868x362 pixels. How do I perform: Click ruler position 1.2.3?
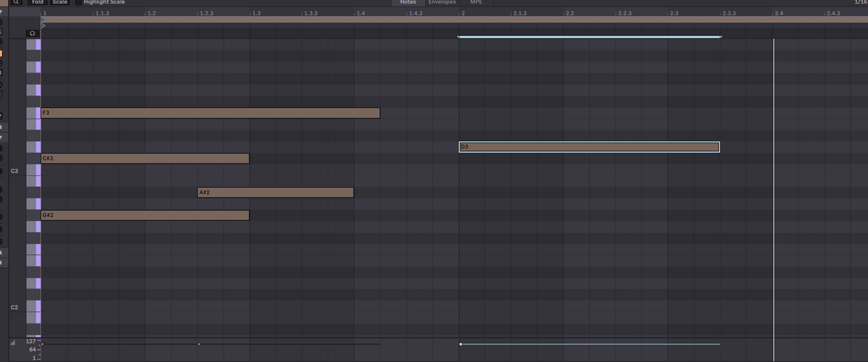pos(206,13)
